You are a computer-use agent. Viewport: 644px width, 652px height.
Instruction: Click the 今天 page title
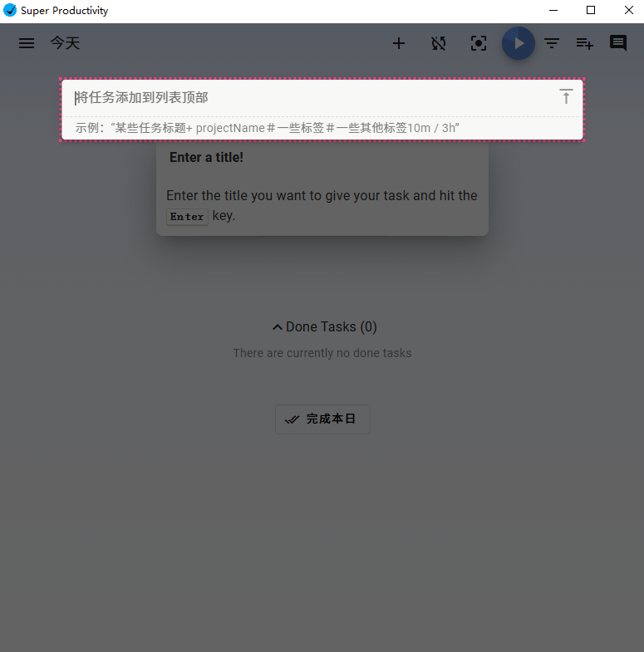point(65,43)
